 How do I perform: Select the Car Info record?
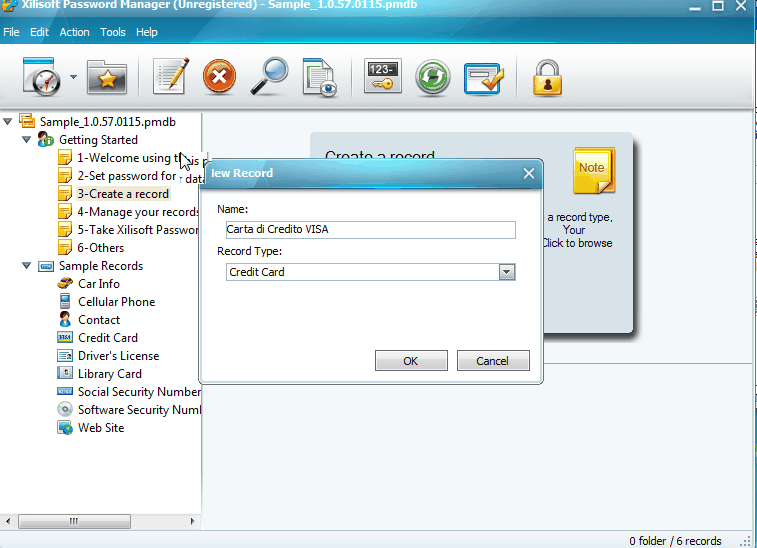pos(99,283)
